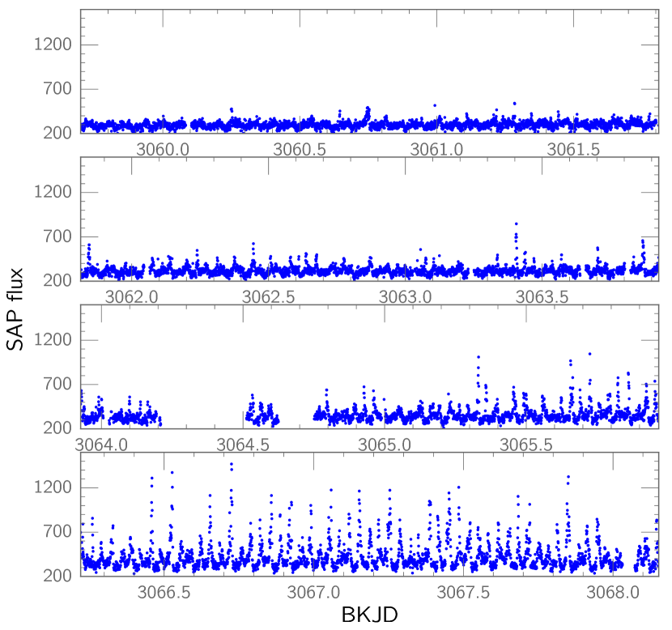Click the 700 label in the 3066.5–3068 panel

(x=57, y=531)
